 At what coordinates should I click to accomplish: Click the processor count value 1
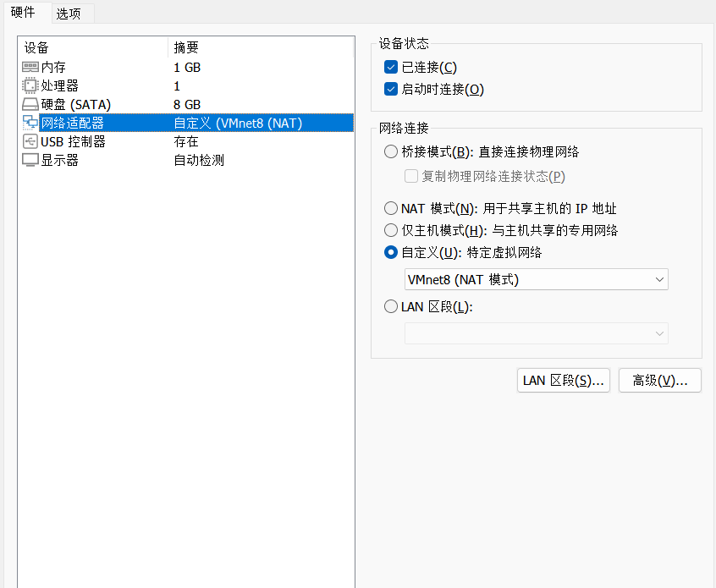coord(177,85)
